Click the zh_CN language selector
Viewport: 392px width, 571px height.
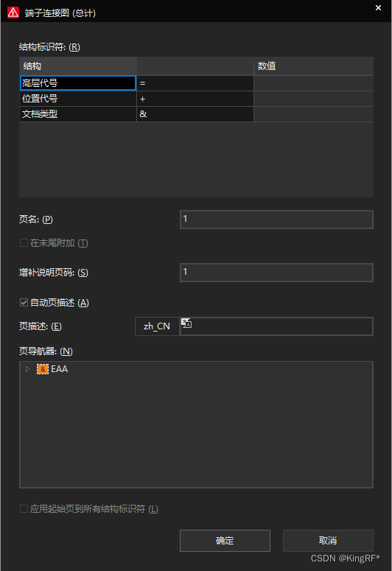click(157, 326)
